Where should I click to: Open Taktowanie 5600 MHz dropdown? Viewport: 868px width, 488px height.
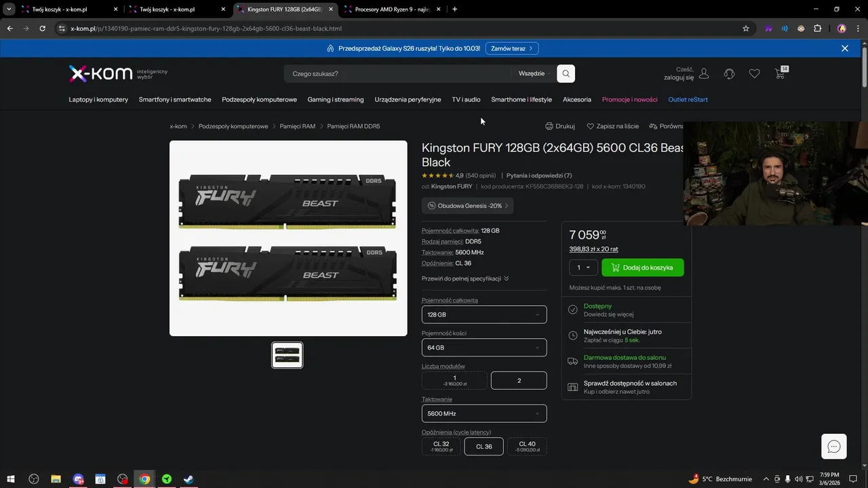[x=484, y=413]
